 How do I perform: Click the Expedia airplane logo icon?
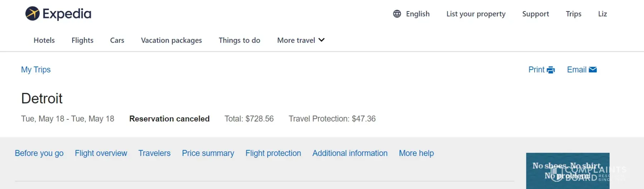click(32, 14)
